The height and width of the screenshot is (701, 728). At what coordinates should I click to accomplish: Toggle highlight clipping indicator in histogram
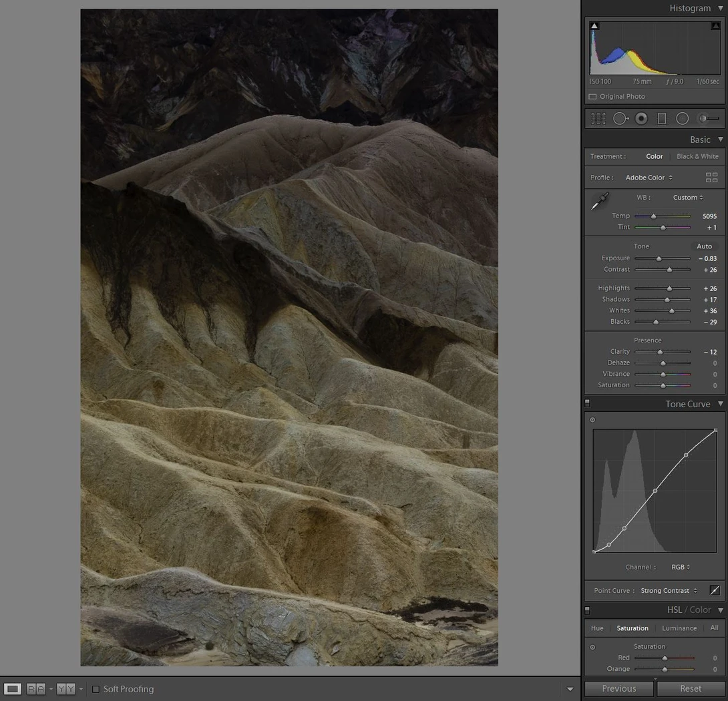[x=715, y=26]
